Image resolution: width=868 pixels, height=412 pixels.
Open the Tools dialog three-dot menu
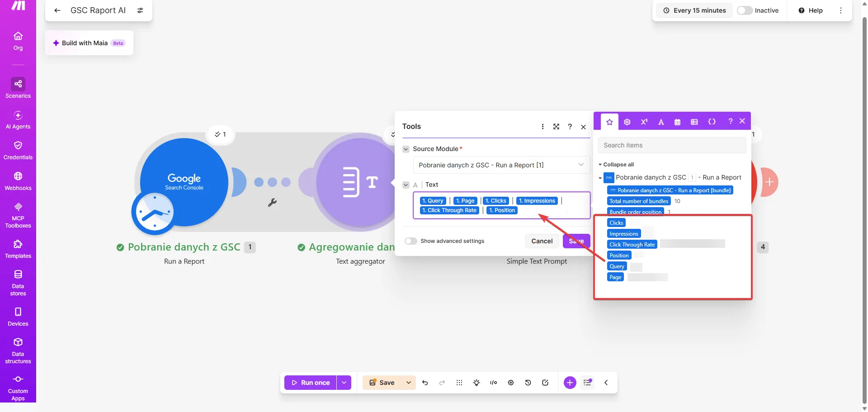pyautogui.click(x=542, y=127)
